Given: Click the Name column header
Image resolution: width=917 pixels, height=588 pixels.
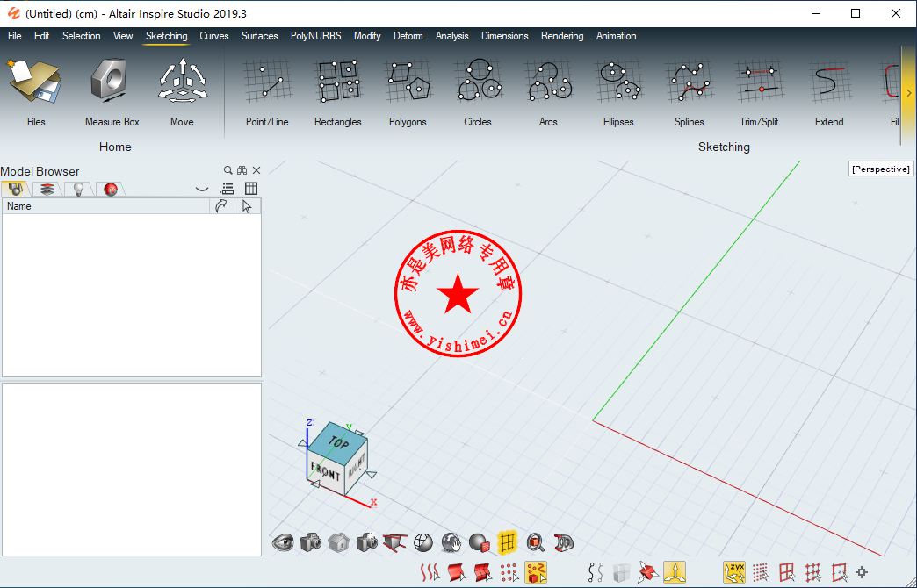Looking at the screenshot, I should 106,206.
